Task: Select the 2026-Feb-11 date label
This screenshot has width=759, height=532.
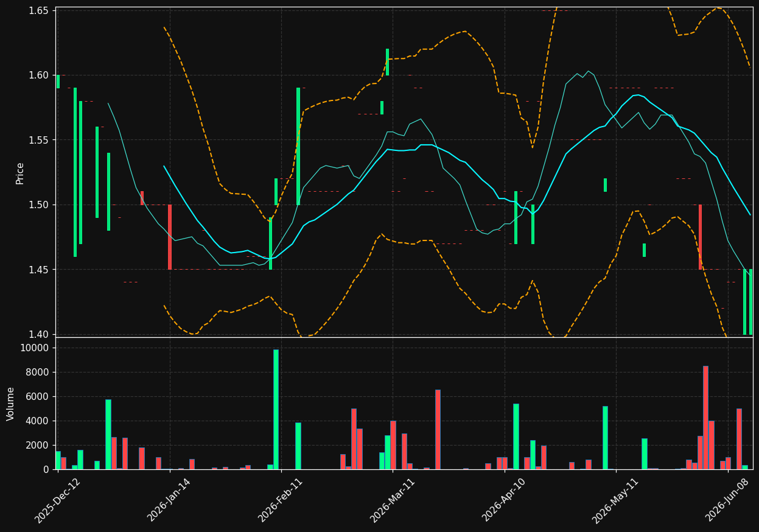Action: click(281, 500)
